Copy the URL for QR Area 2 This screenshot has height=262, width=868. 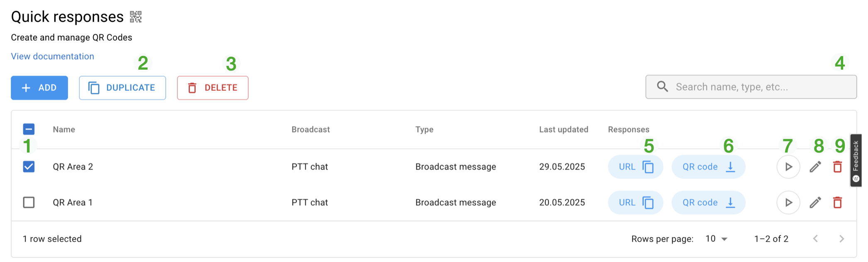tap(635, 167)
